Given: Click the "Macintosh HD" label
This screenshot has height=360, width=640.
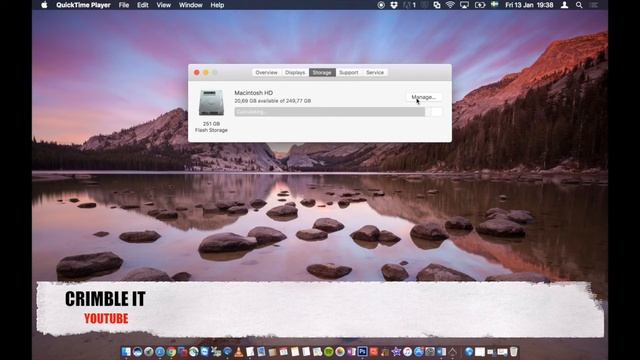Looking at the screenshot, I should click(253, 93).
